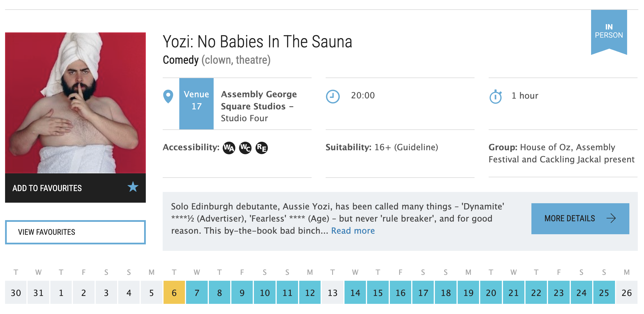Click the In Person ribbon badge
Image resolution: width=644 pixels, height=314 pixels.
609,31
